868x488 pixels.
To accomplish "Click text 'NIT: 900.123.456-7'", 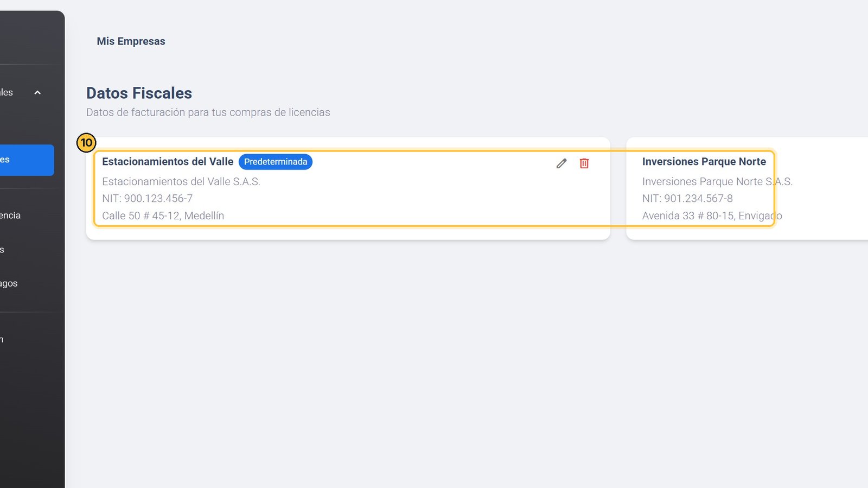I will tap(148, 199).
